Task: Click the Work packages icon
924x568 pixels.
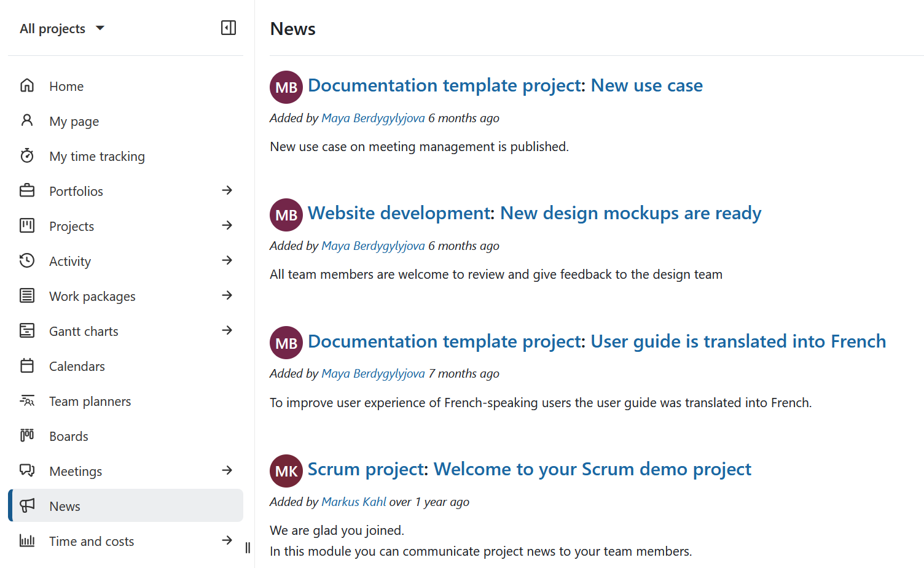Action: pyautogui.click(x=27, y=295)
